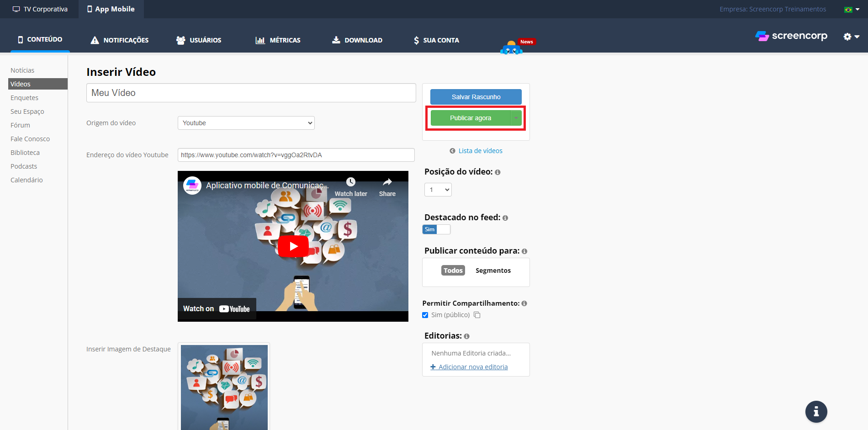The height and width of the screenshot is (430, 868).
Task: Open Seu Espaço in the sidebar
Action: [27, 111]
